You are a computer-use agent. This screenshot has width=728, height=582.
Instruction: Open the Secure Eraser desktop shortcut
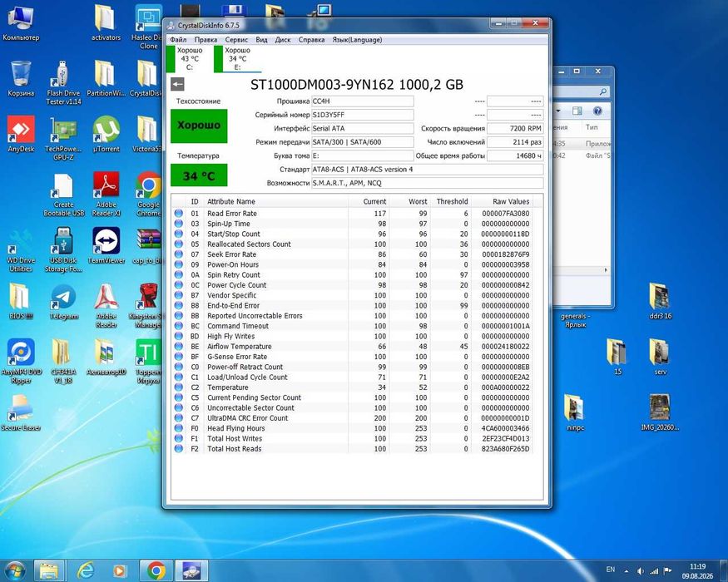click(x=21, y=413)
